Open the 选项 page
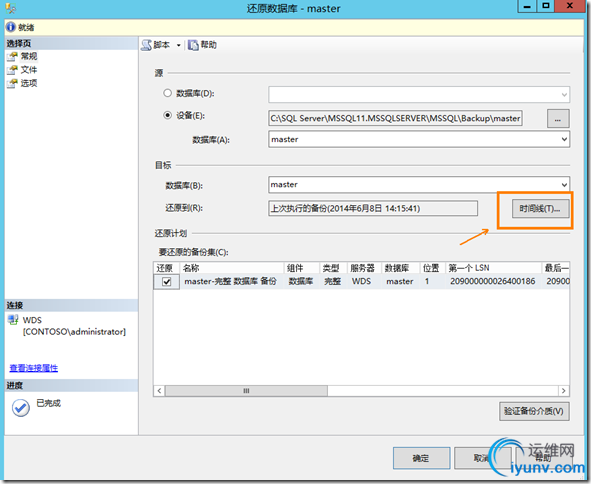This screenshot has height=484, width=591. point(29,83)
